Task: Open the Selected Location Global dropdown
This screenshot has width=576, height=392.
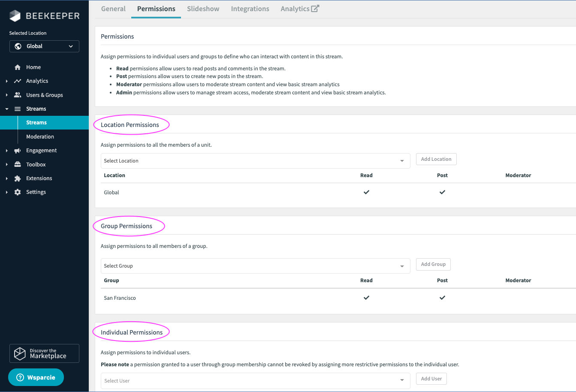Action: pos(44,46)
